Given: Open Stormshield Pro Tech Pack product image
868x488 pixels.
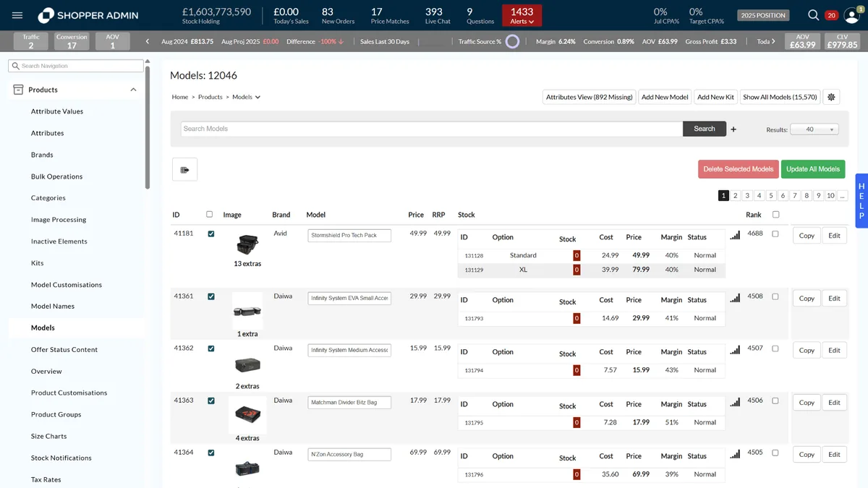Looking at the screenshot, I should click(x=247, y=244).
